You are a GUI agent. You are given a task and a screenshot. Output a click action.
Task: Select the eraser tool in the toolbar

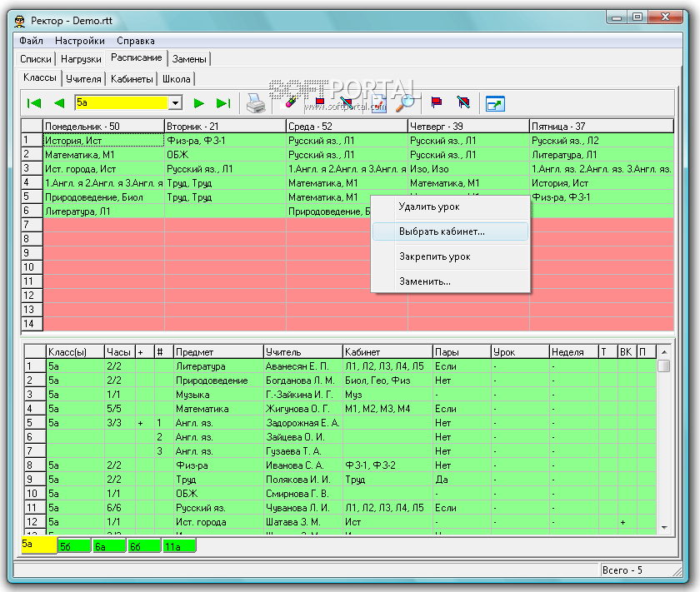(x=290, y=102)
